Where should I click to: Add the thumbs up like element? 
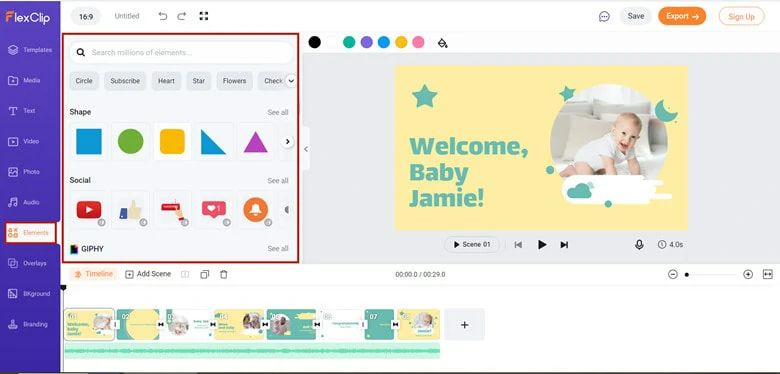point(130,209)
